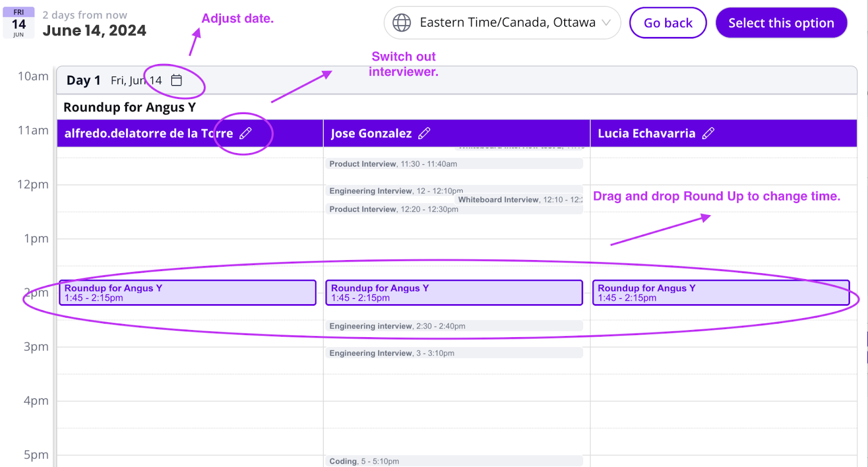Select Roundup for Angus Y in alfredo's column
The width and height of the screenshot is (868, 467).
(187, 292)
